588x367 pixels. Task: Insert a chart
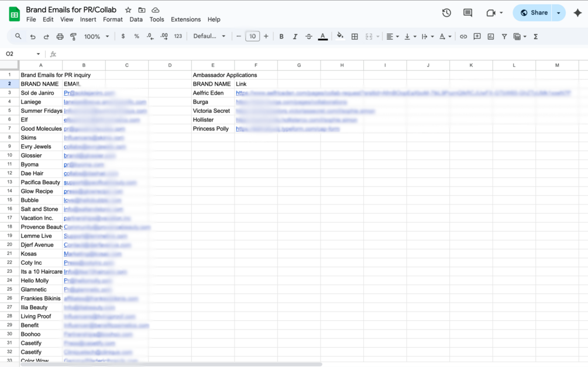point(490,36)
